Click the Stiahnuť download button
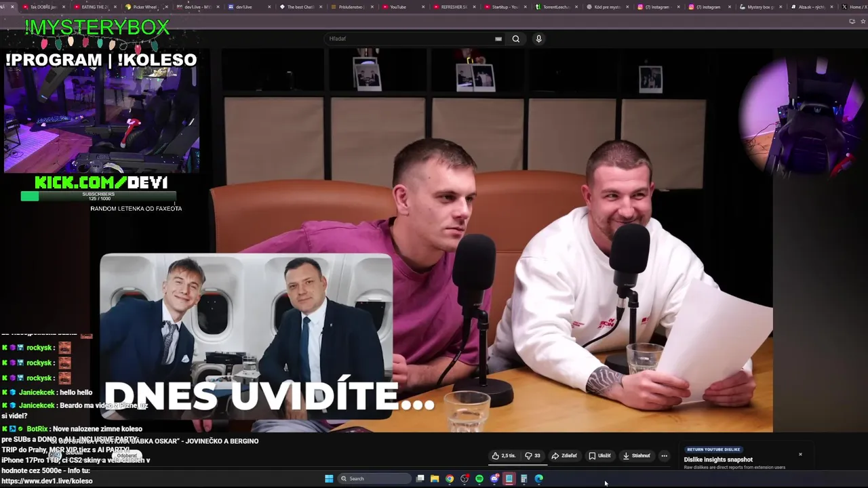 pyautogui.click(x=637, y=455)
